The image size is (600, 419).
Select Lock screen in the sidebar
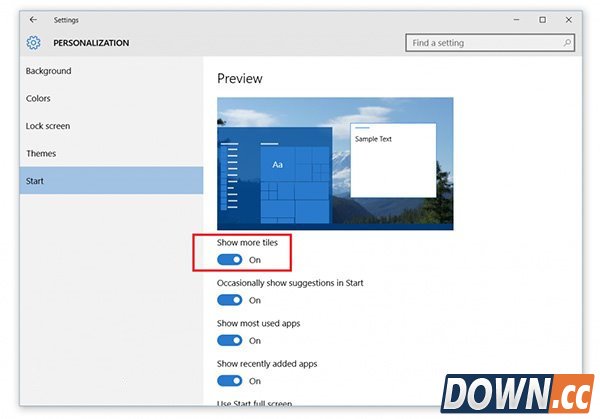tap(48, 126)
